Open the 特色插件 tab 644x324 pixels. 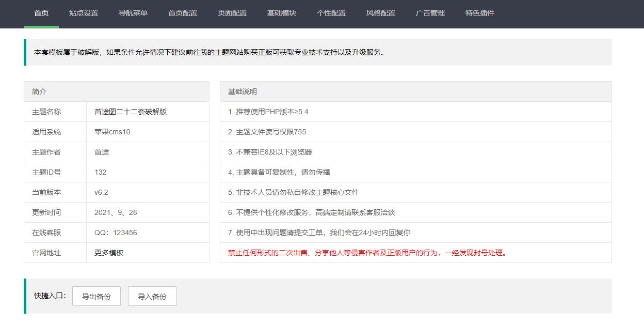(x=480, y=13)
